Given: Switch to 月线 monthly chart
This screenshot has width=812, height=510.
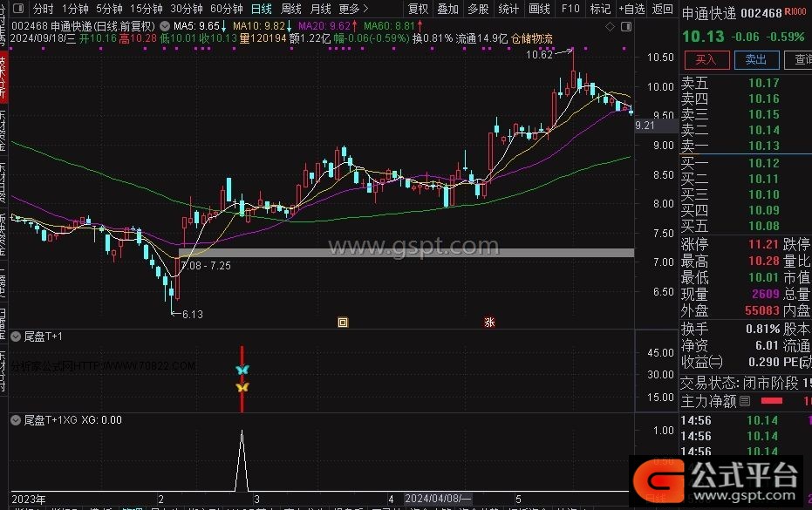Looking at the screenshot, I should tap(321, 9).
